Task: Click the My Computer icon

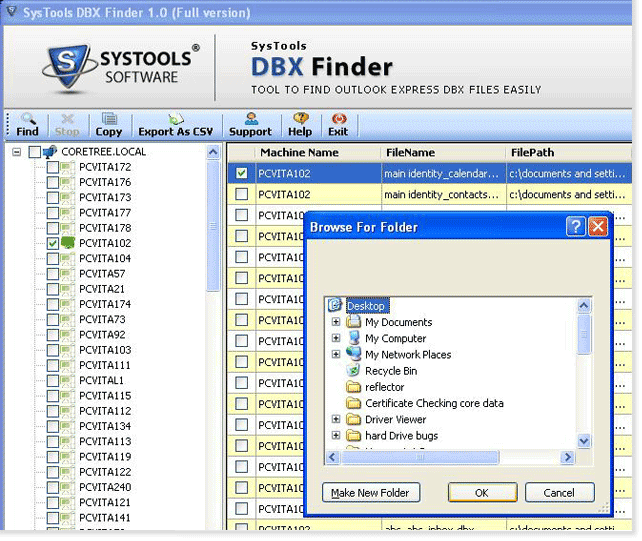Action: point(353,338)
